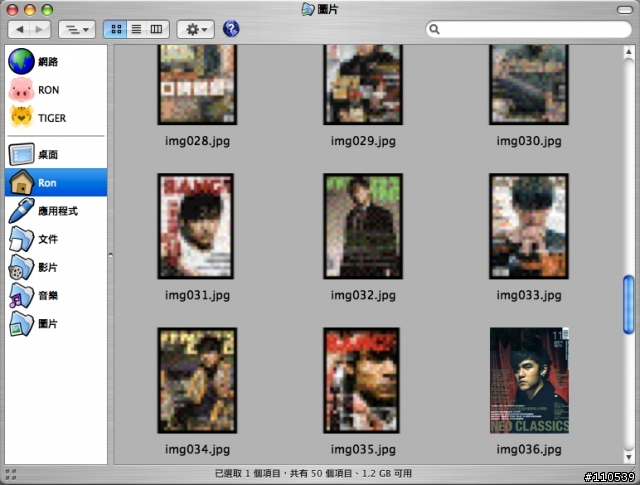The width and height of the screenshot is (640, 485).
Task: Click the img028.jpg file name
Action: click(x=197, y=141)
